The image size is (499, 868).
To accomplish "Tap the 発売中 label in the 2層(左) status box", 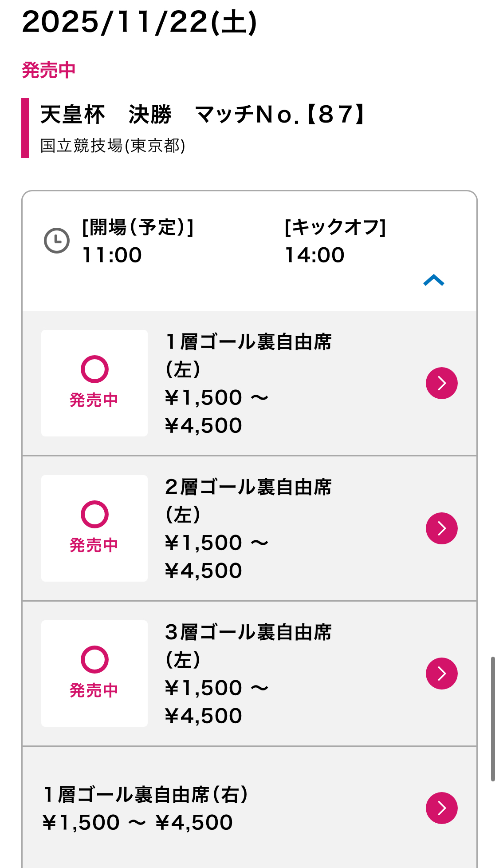I will pyautogui.click(x=94, y=545).
